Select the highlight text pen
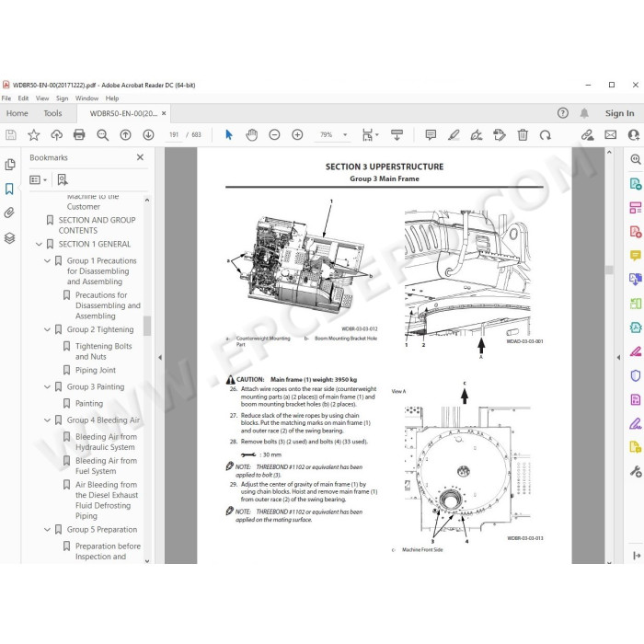 pos(454,134)
